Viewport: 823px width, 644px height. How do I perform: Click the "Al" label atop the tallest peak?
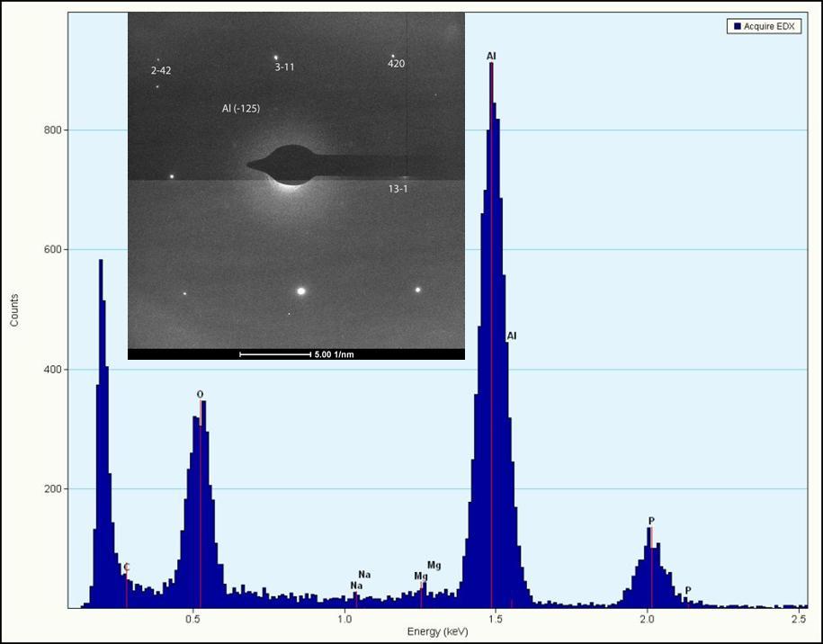click(x=491, y=56)
